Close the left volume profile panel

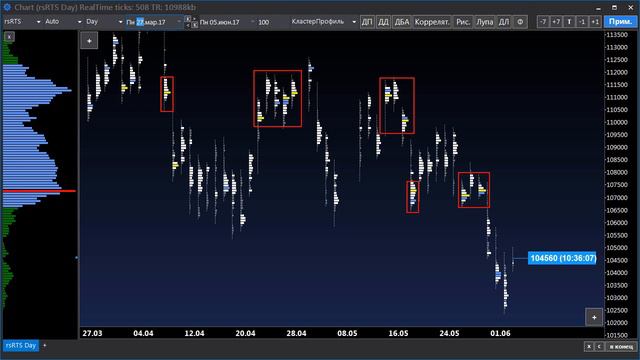point(9,37)
